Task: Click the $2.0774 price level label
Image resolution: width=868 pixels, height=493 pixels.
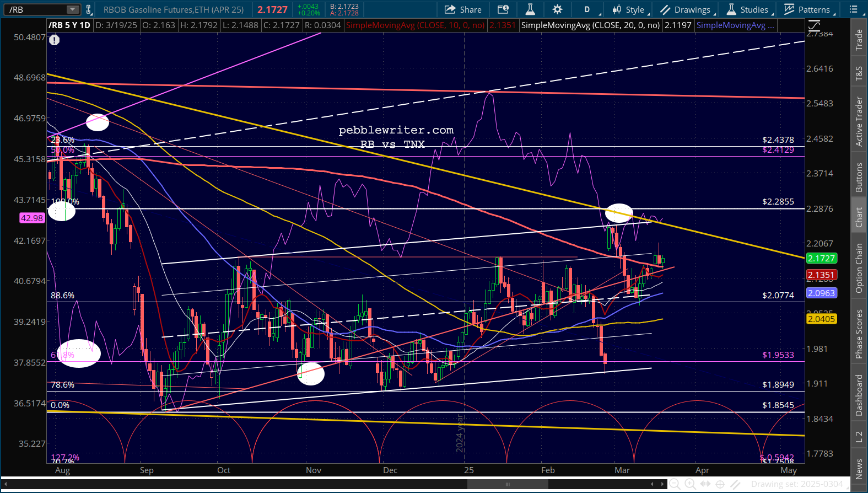Action: pos(778,296)
